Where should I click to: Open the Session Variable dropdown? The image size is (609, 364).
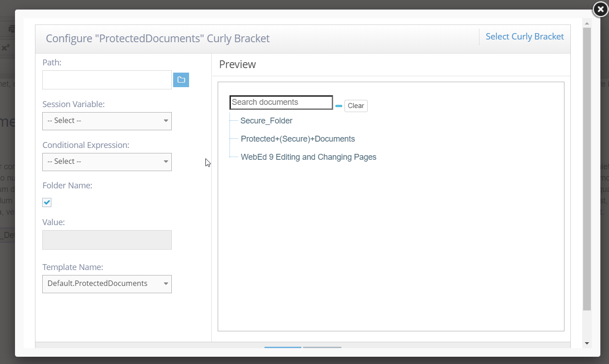tap(107, 121)
